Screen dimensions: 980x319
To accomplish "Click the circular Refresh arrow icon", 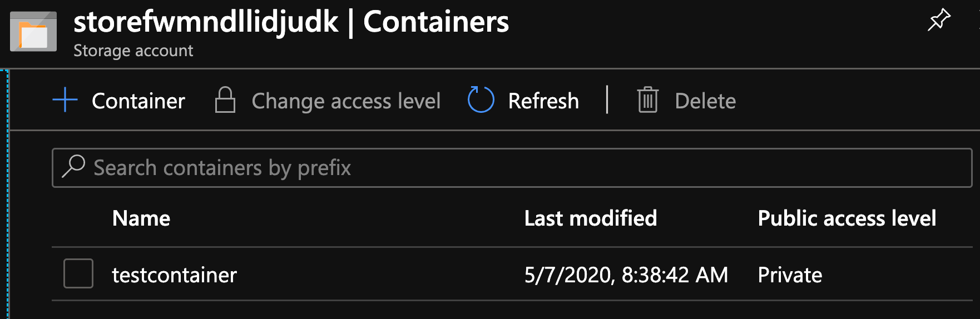I will 481,100.
